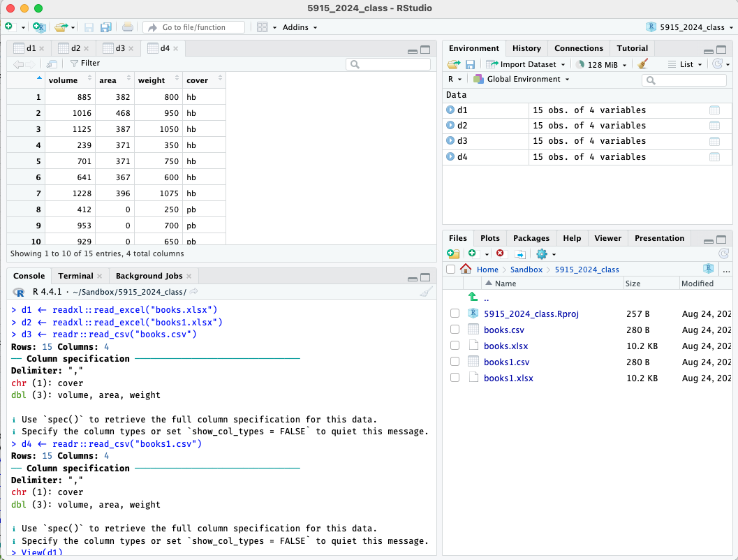The image size is (738, 560).
Task: Open the 5915_2024_class project menu
Action: [x=690, y=27]
